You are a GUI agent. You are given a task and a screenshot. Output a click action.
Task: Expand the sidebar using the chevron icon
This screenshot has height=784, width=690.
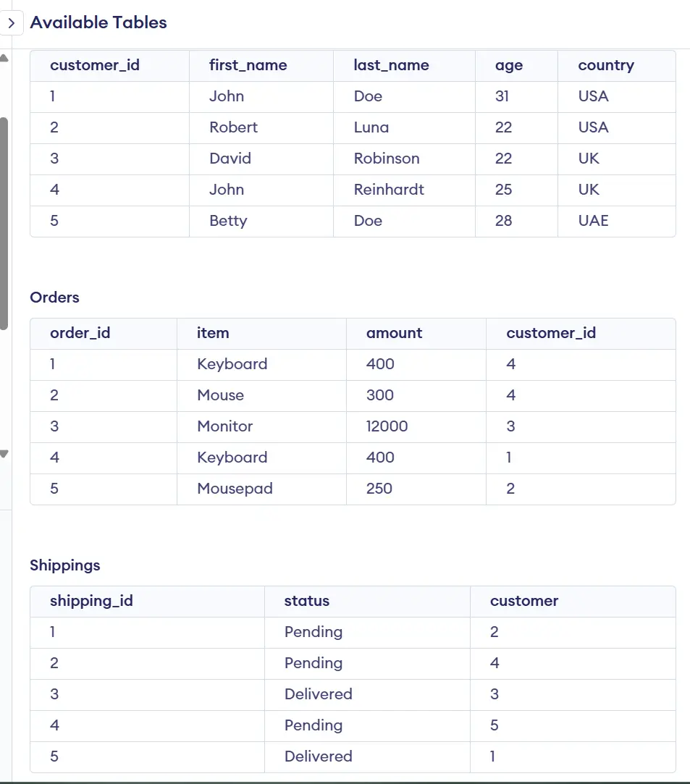pyautogui.click(x=12, y=22)
